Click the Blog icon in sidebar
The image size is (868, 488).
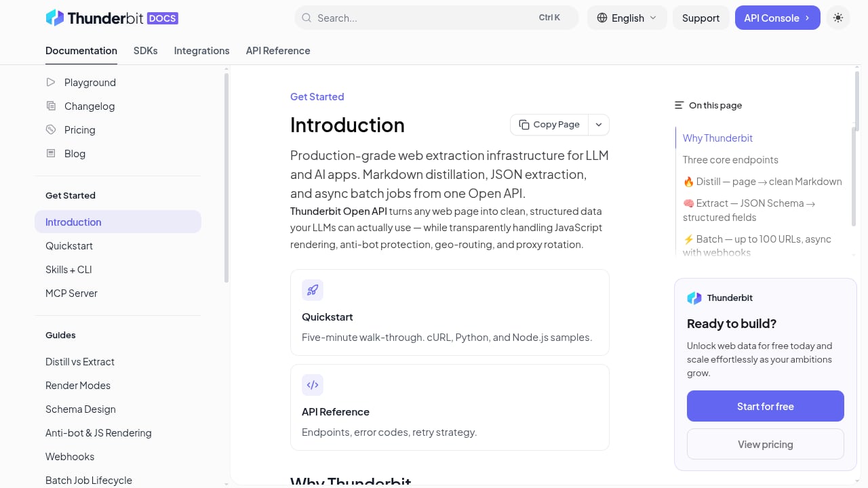51,153
